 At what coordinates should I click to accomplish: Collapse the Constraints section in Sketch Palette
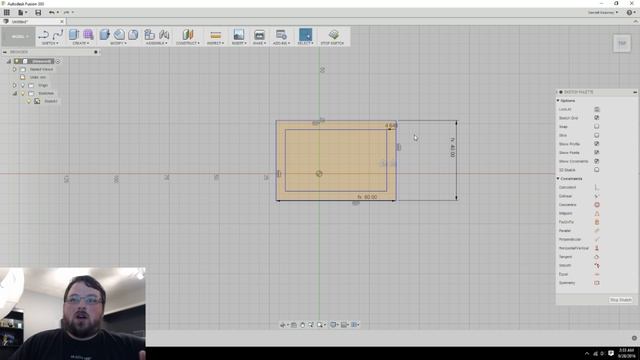click(558, 179)
